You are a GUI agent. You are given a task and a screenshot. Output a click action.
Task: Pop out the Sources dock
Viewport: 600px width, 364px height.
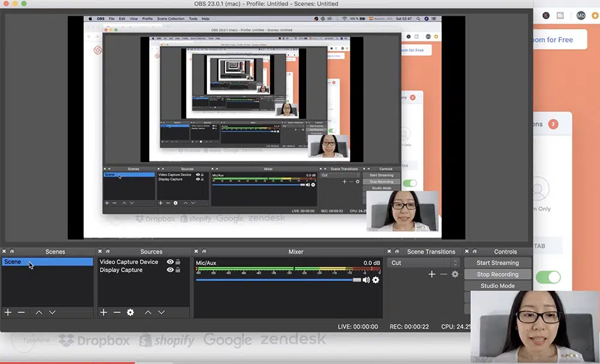point(107,251)
